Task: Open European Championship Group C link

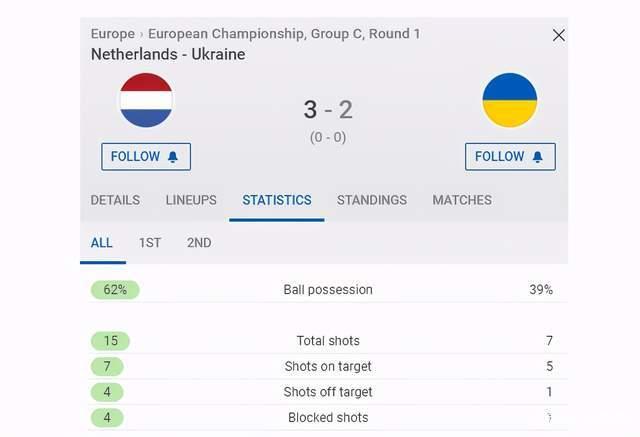Action: click(x=285, y=34)
